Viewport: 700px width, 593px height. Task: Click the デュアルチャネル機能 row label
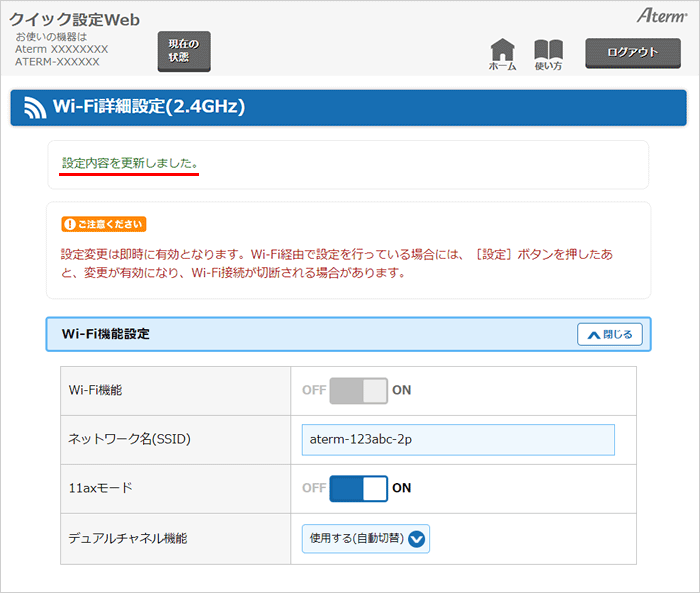[128, 538]
